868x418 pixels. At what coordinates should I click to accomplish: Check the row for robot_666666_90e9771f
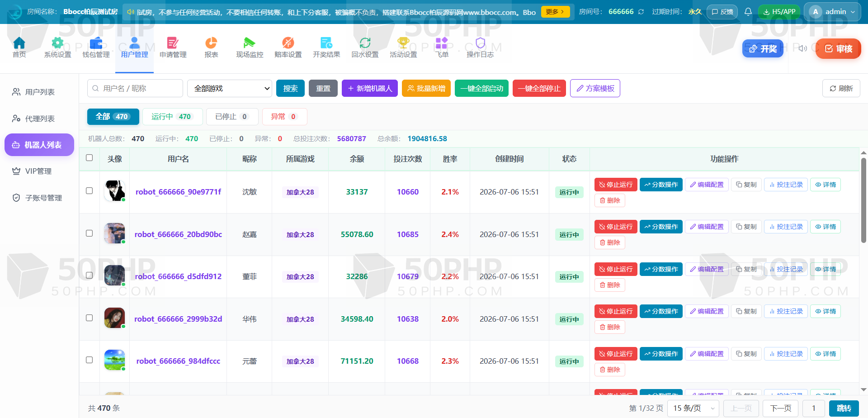point(90,191)
